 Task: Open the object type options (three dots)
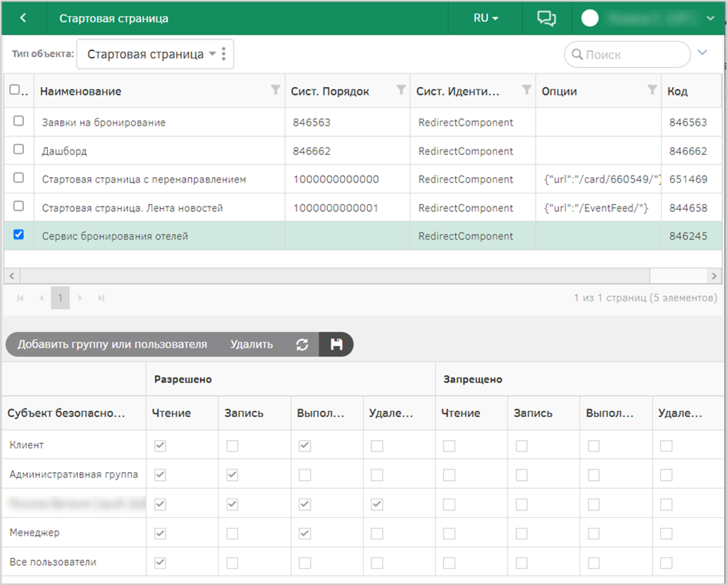point(224,54)
